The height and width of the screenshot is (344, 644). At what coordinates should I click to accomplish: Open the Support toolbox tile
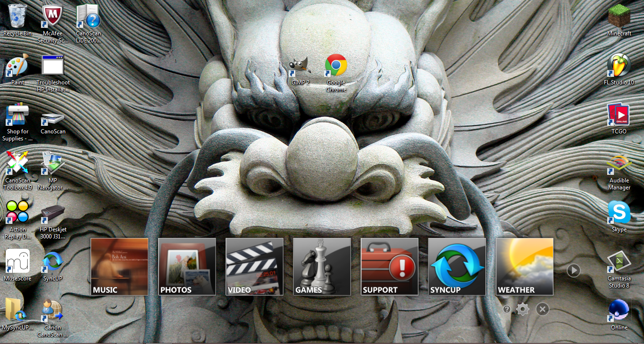pyautogui.click(x=389, y=267)
